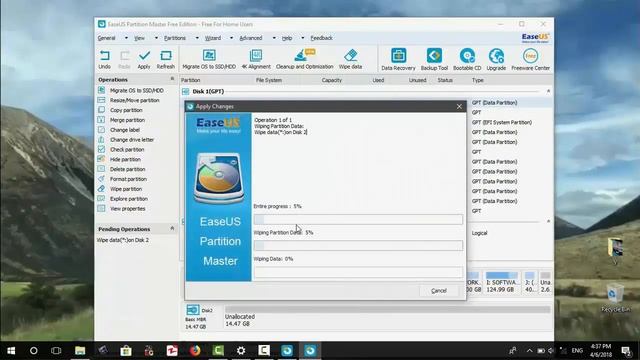Open the Microsoft Store taskbar icon
Screen dimensions: 640x360
(126, 351)
